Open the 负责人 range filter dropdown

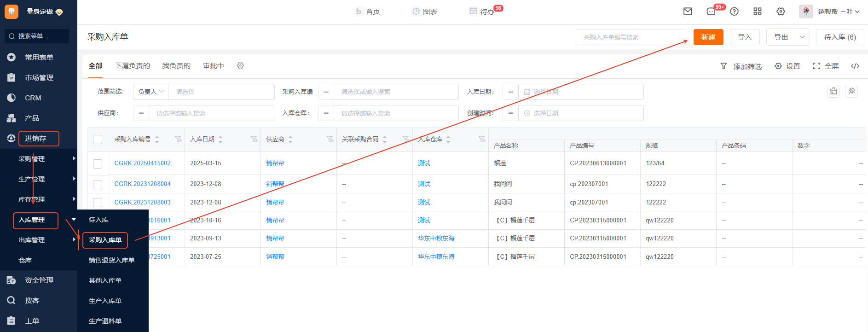pyautogui.click(x=151, y=92)
